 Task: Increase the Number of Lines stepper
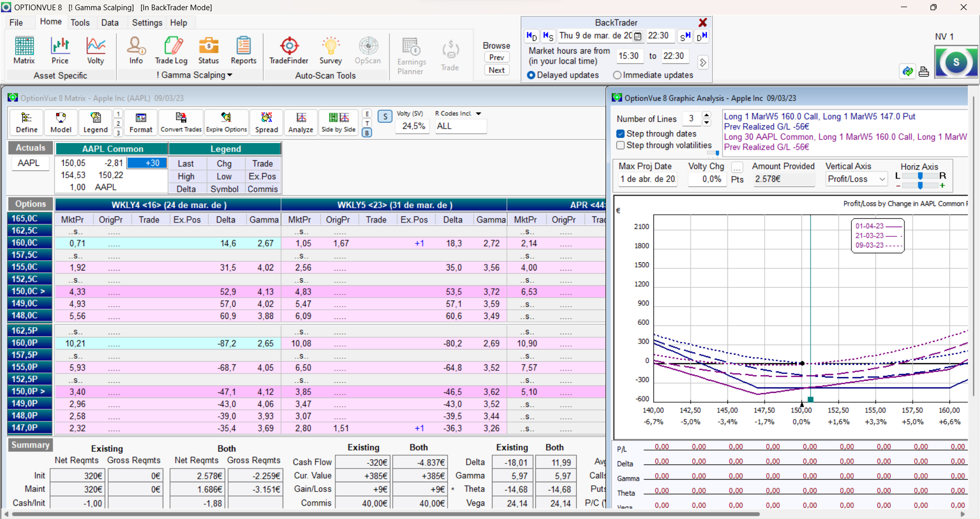pyautogui.click(x=707, y=115)
